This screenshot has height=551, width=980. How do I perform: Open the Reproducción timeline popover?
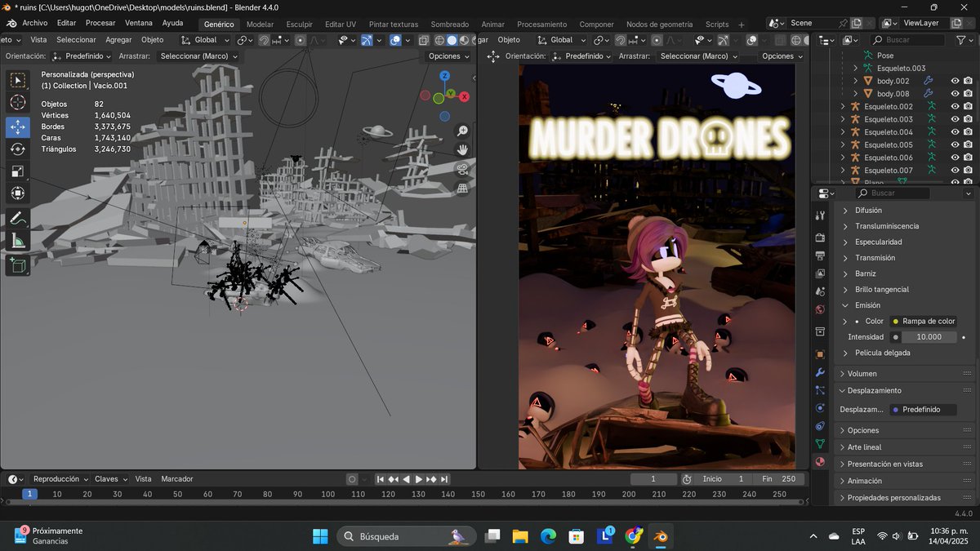coord(60,479)
